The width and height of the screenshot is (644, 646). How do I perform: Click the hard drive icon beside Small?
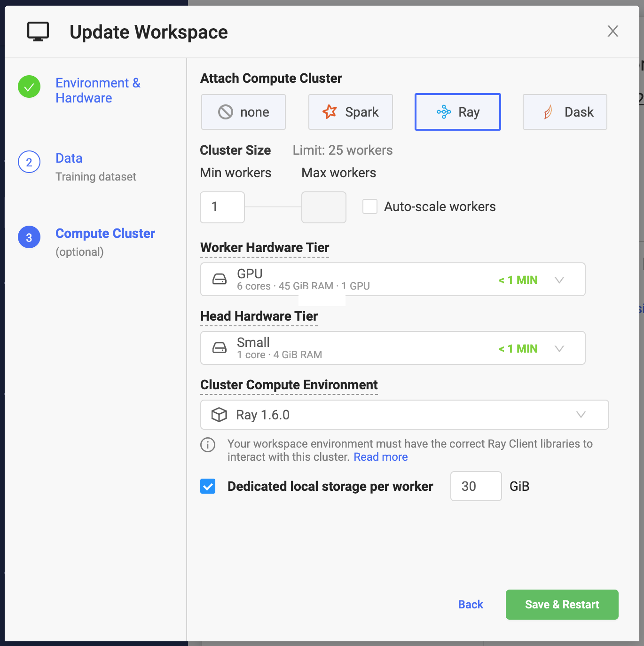[x=220, y=348]
